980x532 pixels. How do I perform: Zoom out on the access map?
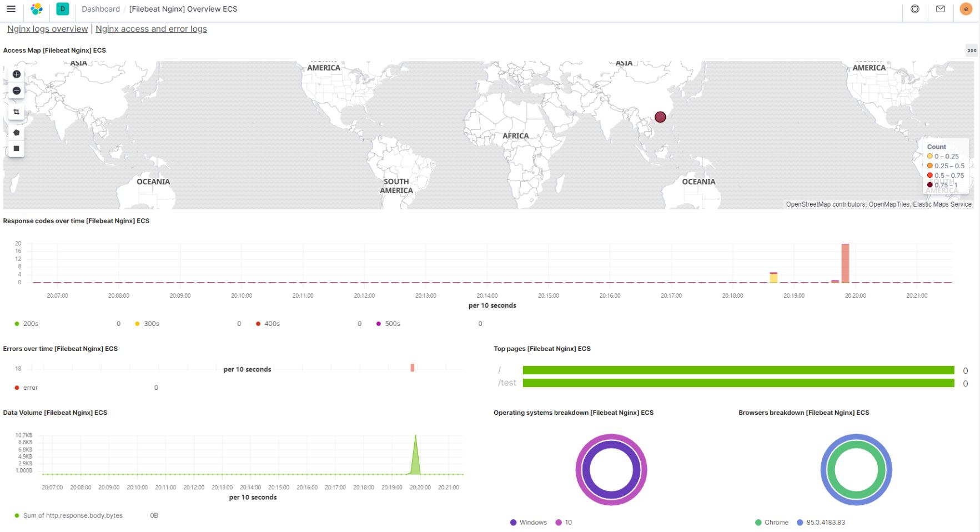tap(17, 91)
